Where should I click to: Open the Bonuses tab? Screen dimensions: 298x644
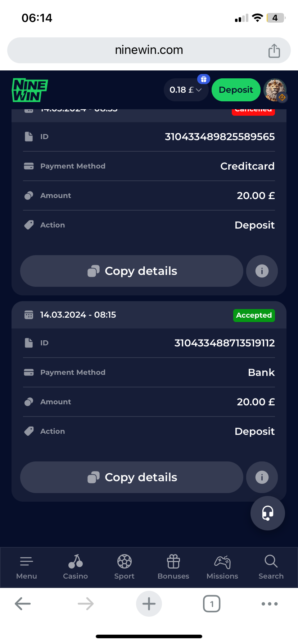coord(173,567)
